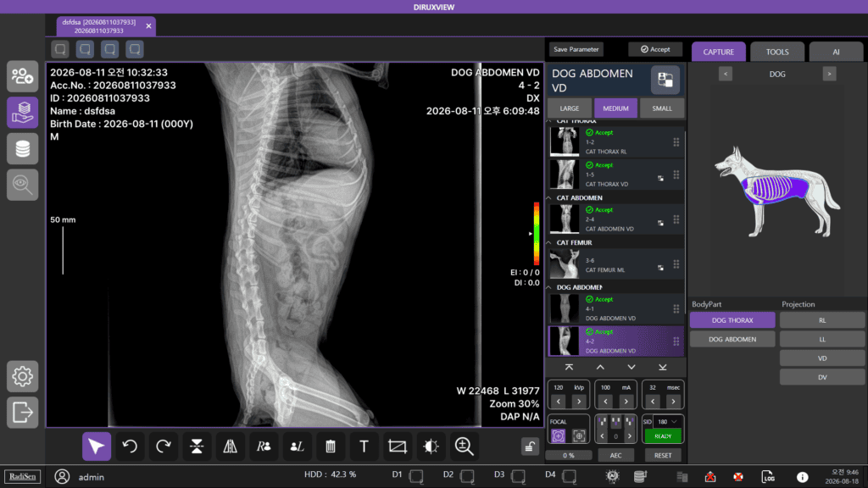This screenshot has width=868, height=488.
Task: Click the image swap icon beside DOG ABDOMEN VD
Action: 665,80
